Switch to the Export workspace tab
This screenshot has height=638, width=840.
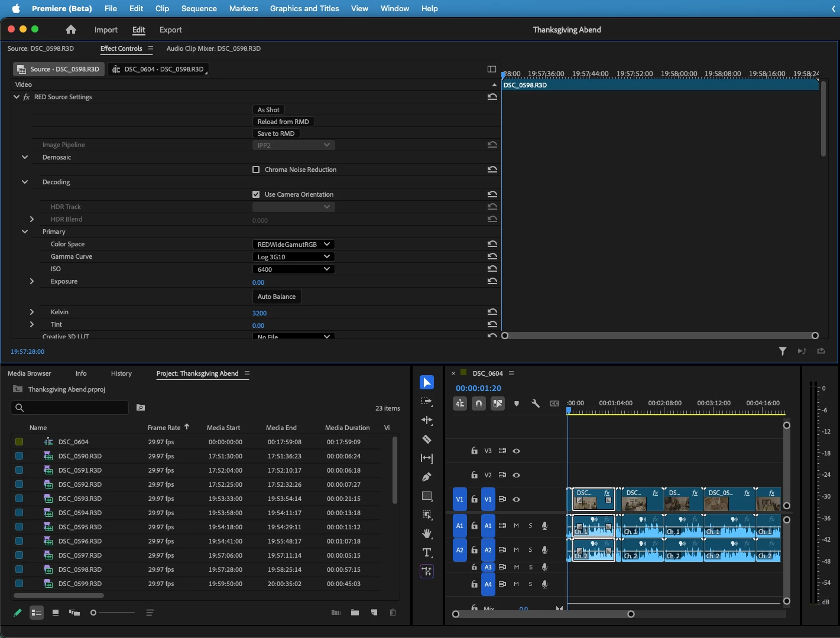click(x=171, y=30)
